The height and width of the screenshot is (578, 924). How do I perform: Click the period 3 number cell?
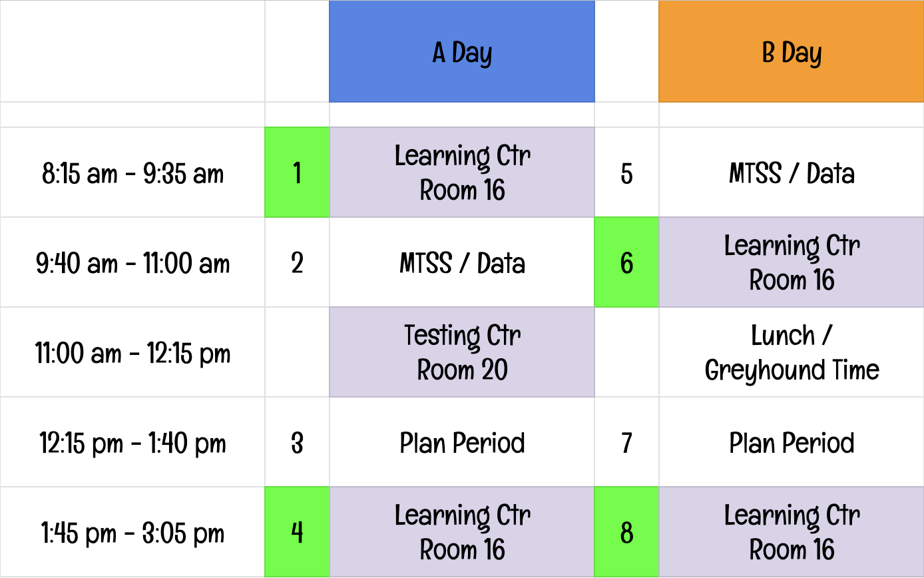click(297, 442)
